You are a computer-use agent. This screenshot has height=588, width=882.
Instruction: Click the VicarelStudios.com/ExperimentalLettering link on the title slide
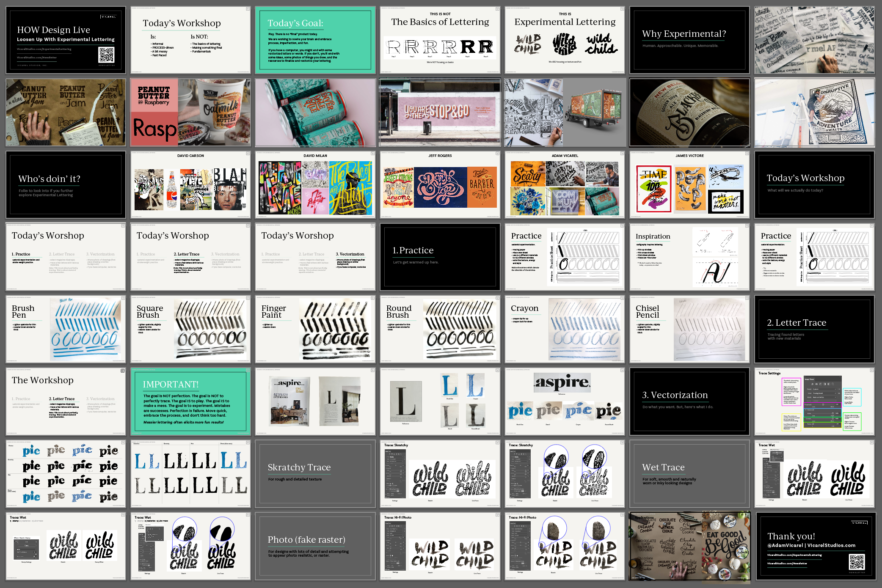(x=44, y=49)
